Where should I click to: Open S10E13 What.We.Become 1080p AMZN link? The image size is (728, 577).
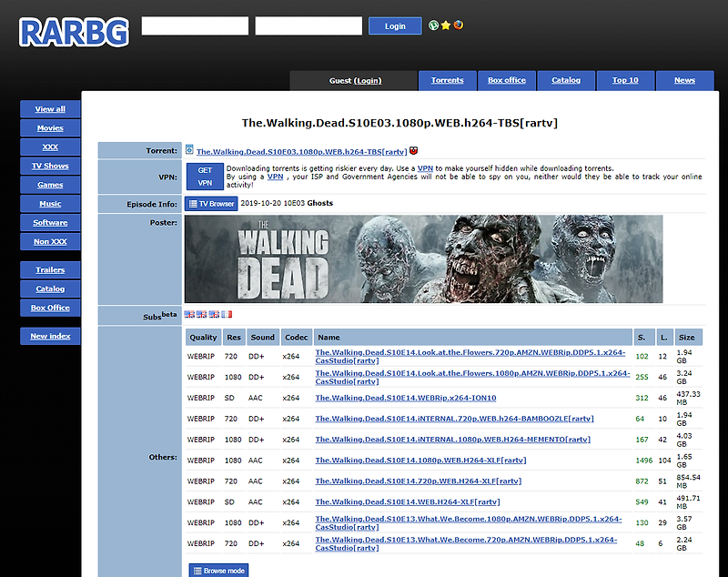469,523
